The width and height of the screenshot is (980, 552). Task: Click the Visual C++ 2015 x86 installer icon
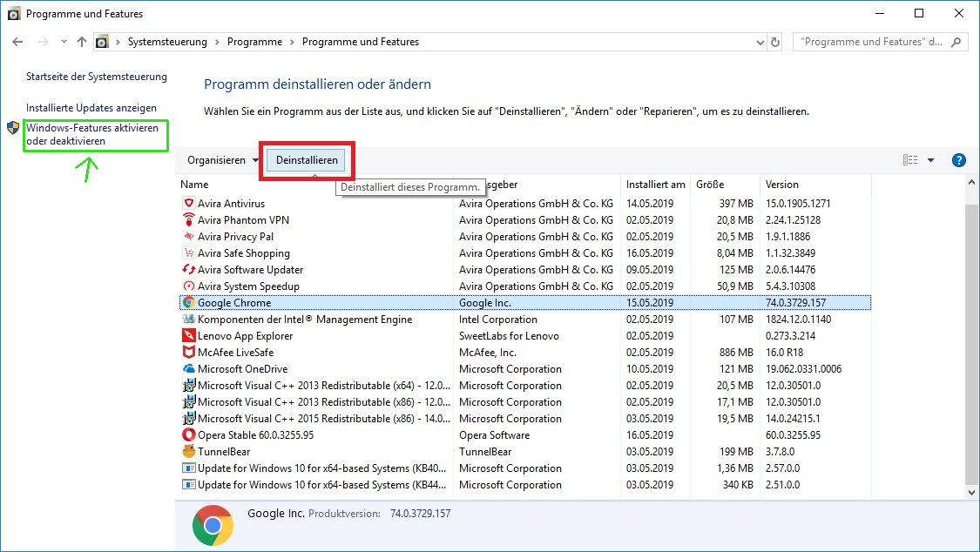coord(188,419)
